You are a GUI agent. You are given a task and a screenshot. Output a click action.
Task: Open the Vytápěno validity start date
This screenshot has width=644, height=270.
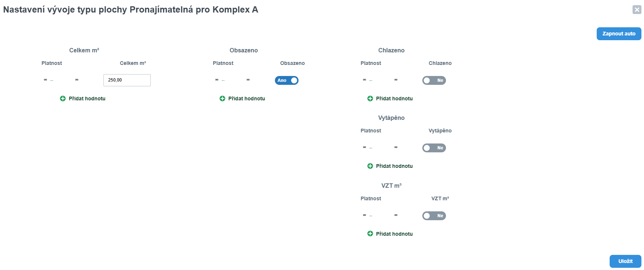(364, 147)
